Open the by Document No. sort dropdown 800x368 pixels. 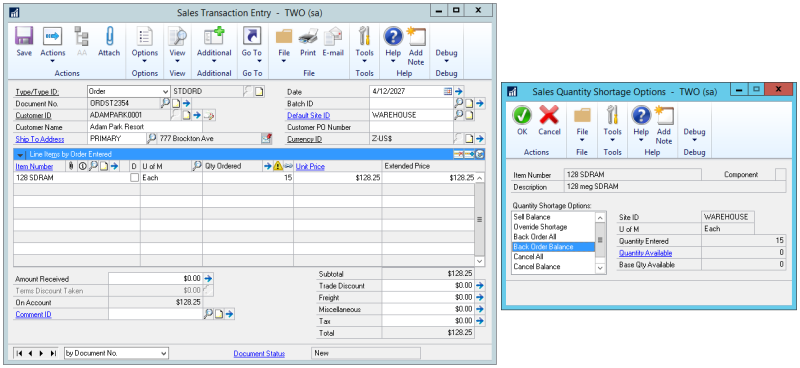click(x=164, y=353)
